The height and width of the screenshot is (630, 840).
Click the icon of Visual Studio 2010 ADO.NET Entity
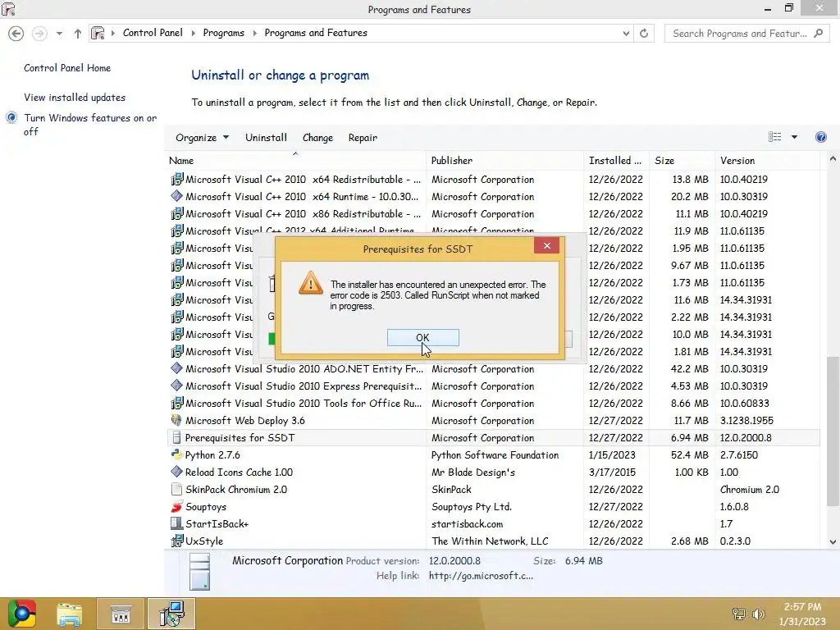(x=177, y=368)
